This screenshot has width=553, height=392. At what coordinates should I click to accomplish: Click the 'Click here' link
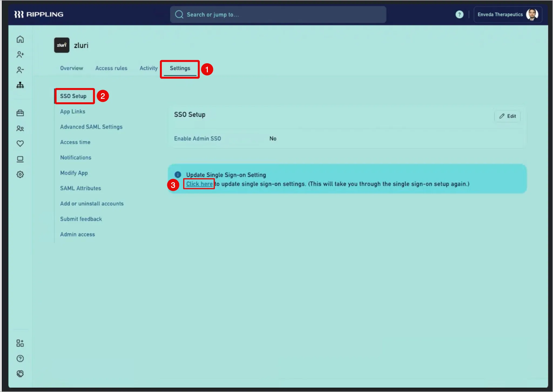point(200,184)
